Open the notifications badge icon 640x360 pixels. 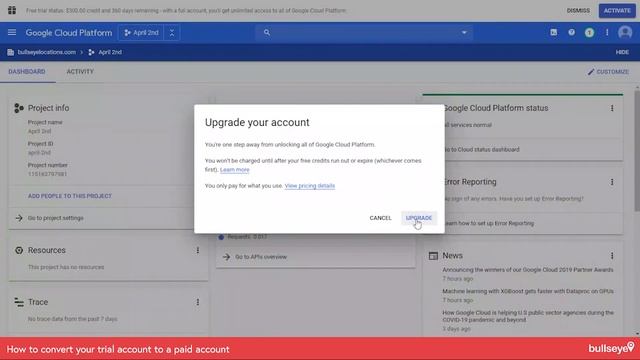coord(589,33)
